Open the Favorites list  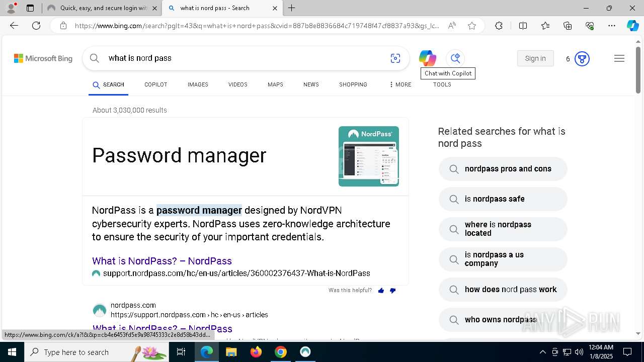tap(545, 26)
